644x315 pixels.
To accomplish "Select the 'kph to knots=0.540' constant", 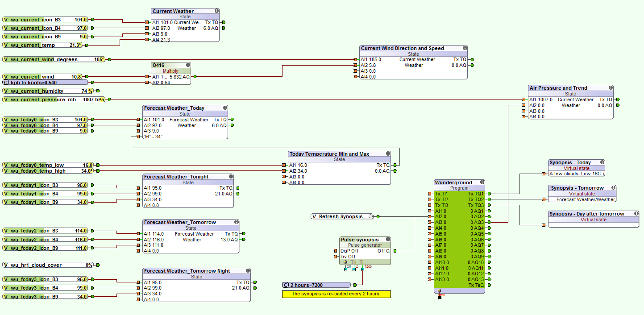I will pos(45,83).
